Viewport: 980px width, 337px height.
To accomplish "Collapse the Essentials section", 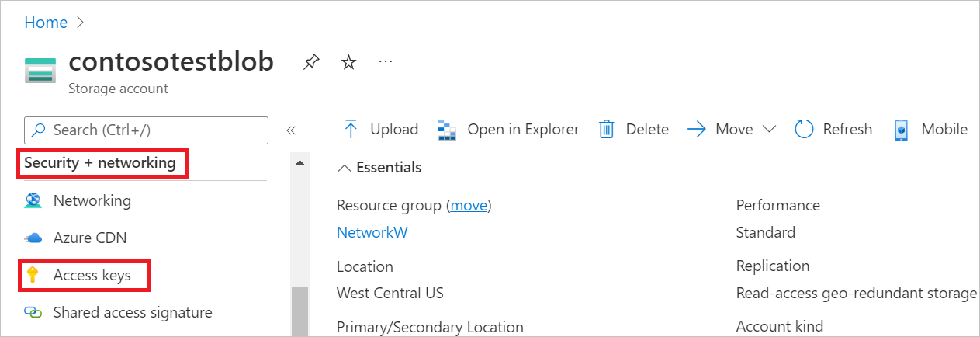I will click(x=345, y=168).
